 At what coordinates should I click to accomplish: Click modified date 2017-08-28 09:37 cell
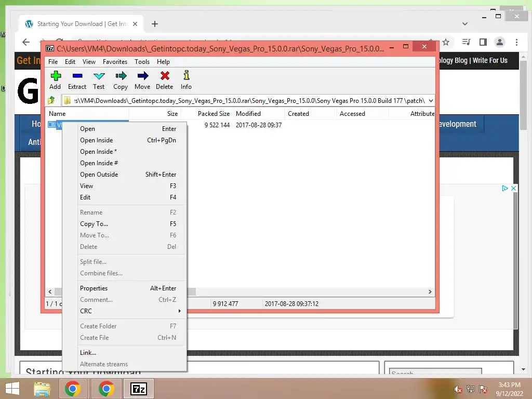[259, 125]
